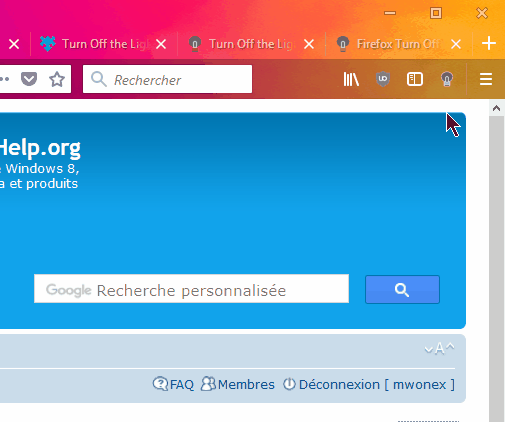Switch to the Firefox Turn Off tab
The height and width of the screenshot is (422, 505).
click(x=390, y=44)
